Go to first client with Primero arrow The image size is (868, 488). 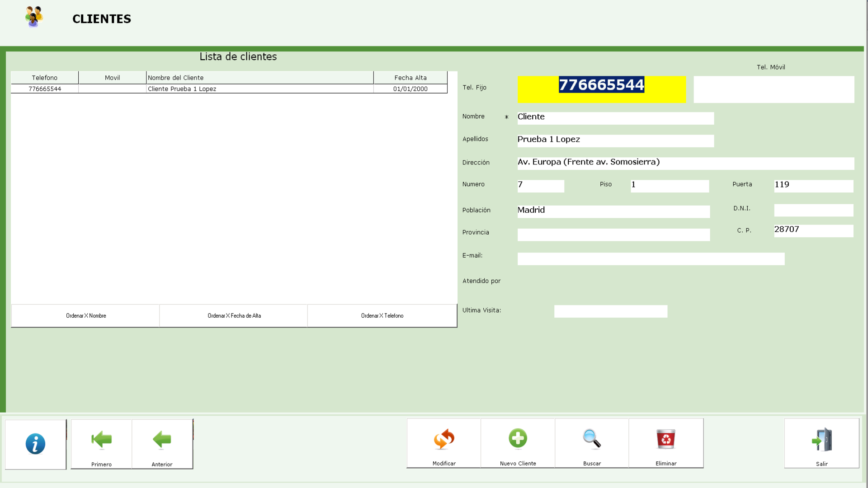pos(101,440)
